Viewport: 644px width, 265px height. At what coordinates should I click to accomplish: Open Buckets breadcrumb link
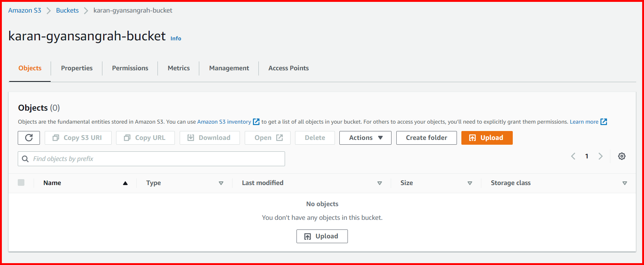pos(67,10)
